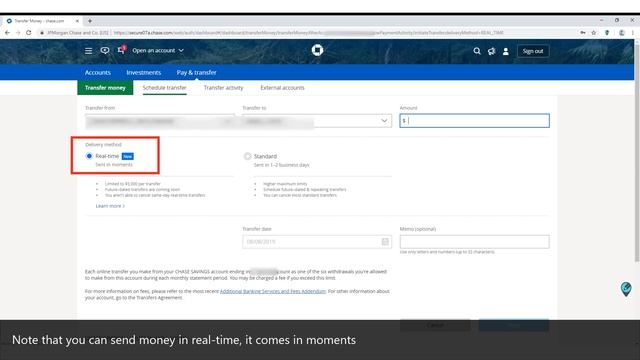The height and width of the screenshot is (360, 640).
Task: Expand the Transfer to dropdown chevron
Action: point(384,121)
